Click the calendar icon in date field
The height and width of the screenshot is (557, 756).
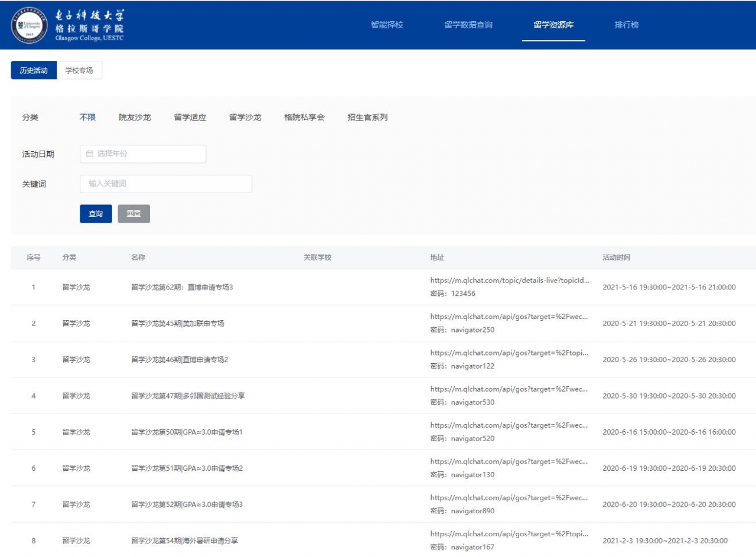(x=90, y=154)
